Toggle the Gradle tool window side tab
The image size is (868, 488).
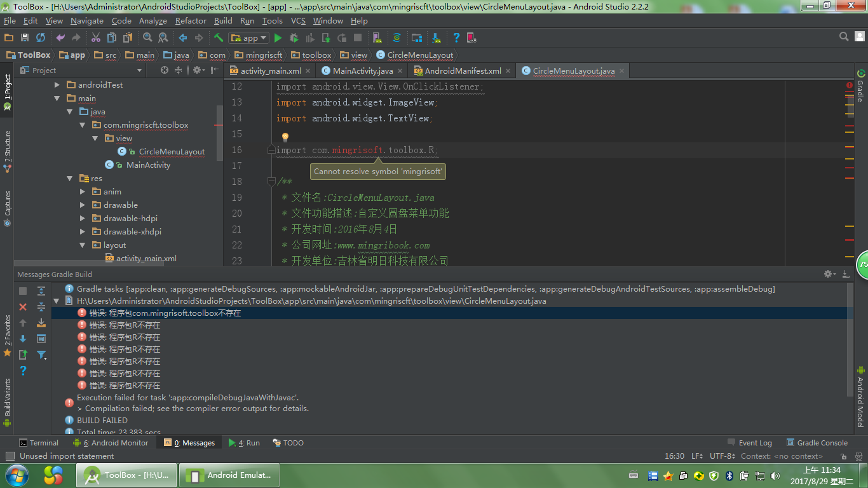click(861, 86)
